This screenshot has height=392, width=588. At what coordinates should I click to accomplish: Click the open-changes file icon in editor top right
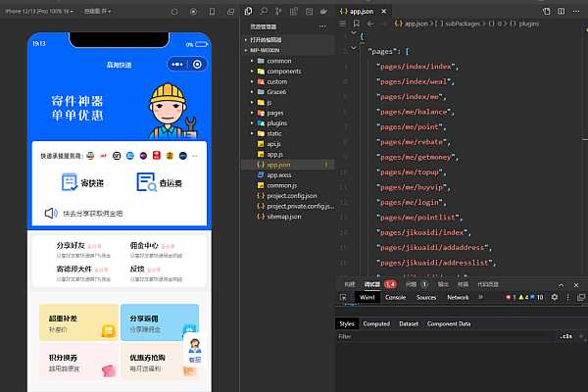point(547,11)
